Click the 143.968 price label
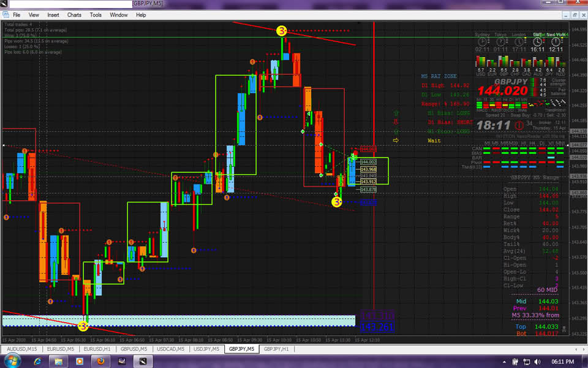 368,169
